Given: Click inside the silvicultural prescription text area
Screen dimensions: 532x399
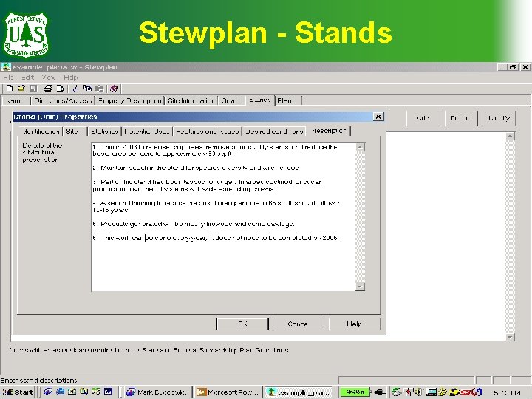Looking at the screenshot, I should tap(223, 217).
